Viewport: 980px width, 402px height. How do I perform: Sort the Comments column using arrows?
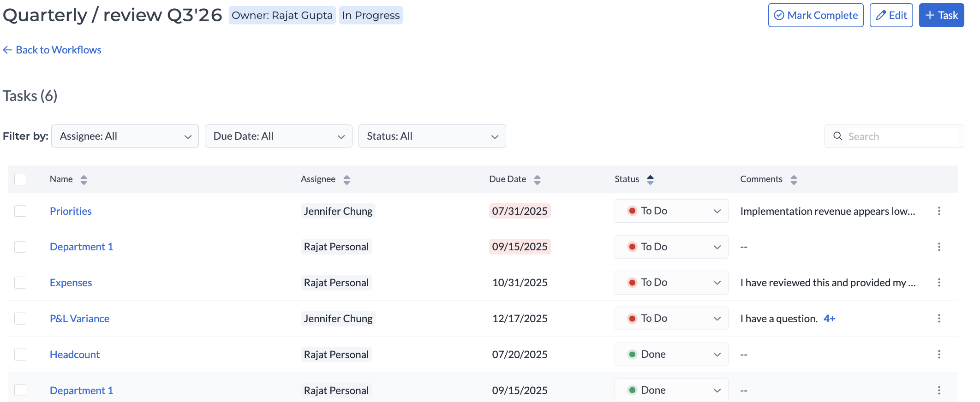[x=794, y=179]
